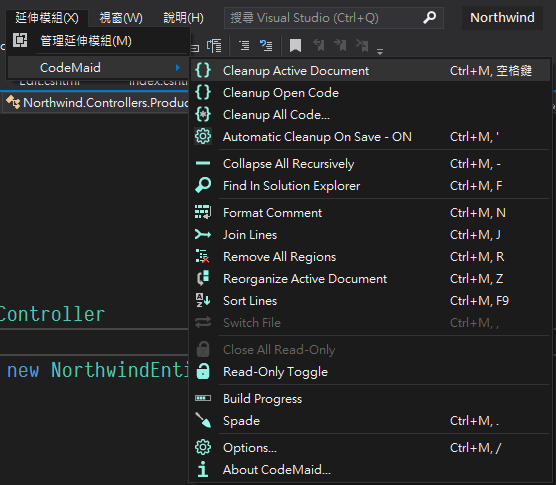The image size is (556, 485).
Task: Select Cleanup Active Document
Action: pyautogui.click(x=370, y=71)
